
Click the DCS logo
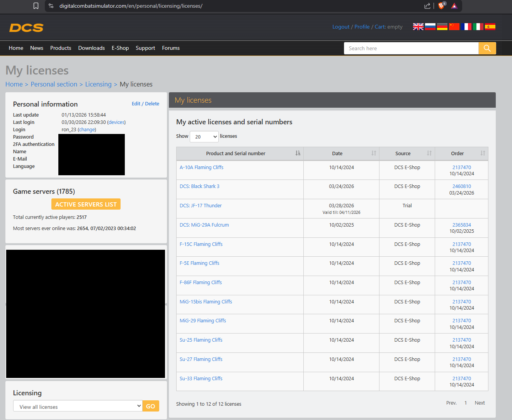[26, 27]
